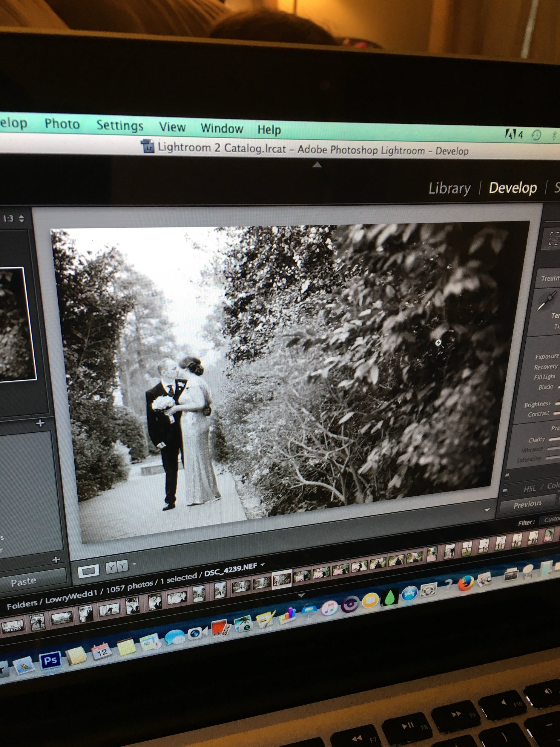Open iBooks from the Dock
Viewport: 560px width, 747px height.
370,601
